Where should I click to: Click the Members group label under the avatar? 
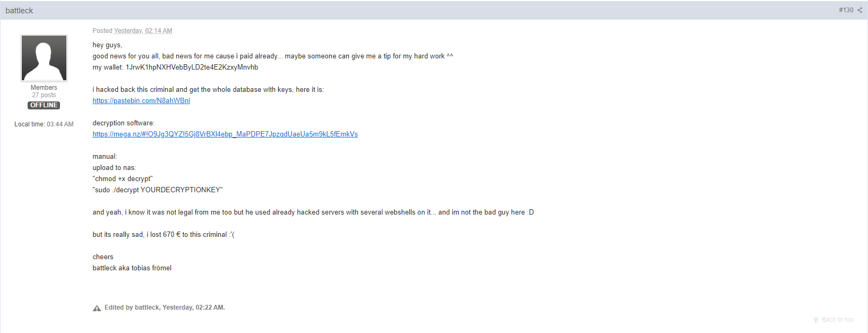(44, 88)
